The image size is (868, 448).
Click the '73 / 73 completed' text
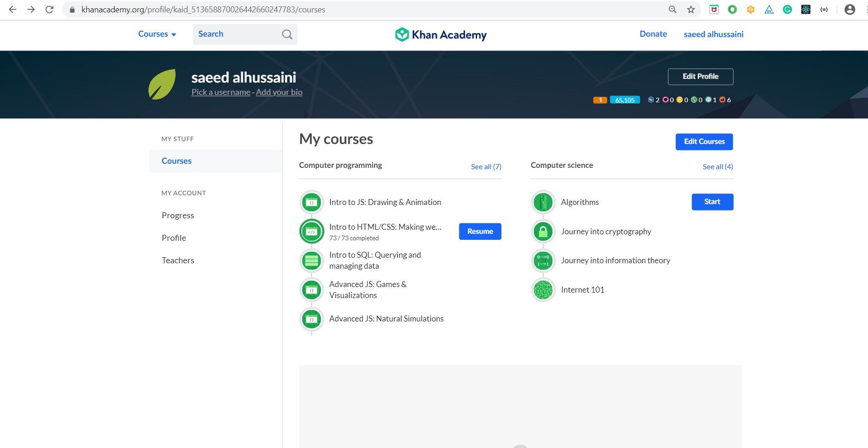click(354, 238)
